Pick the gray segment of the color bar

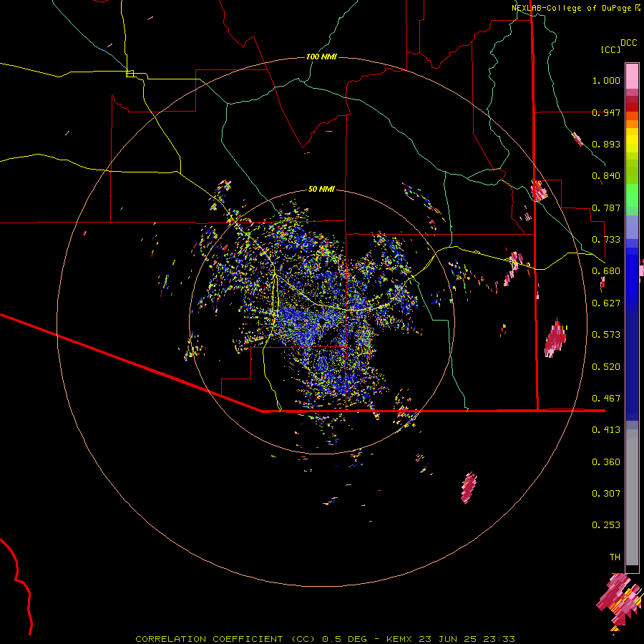632,497
